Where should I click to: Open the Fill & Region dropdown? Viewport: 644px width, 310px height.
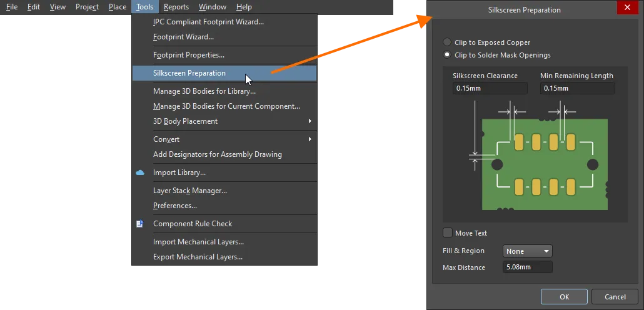(527, 251)
